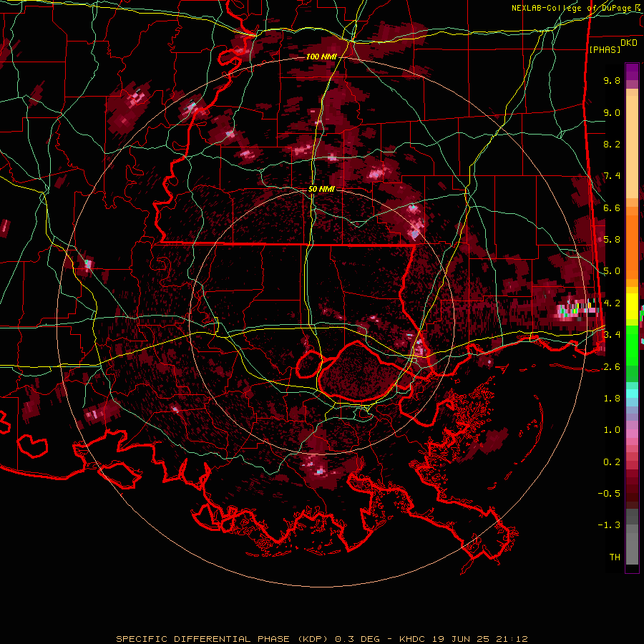
Task: Click the 5.8 scale value
Action: pyautogui.click(x=612, y=240)
